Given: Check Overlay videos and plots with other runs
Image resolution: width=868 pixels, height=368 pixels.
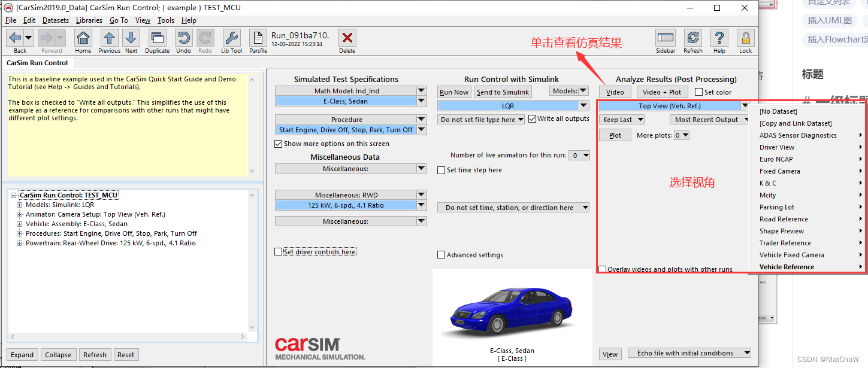Looking at the screenshot, I should pyautogui.click(x=603, y=268).
